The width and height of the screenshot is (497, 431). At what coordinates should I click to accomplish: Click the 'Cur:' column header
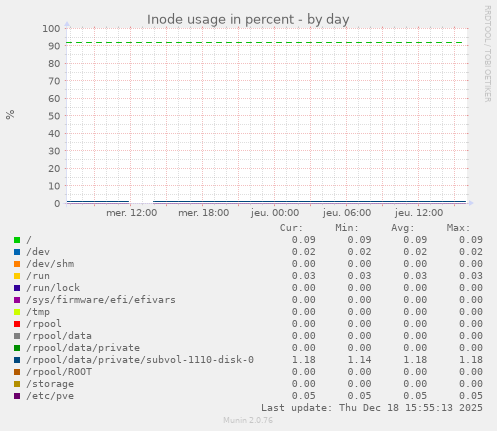coord(291,228)
